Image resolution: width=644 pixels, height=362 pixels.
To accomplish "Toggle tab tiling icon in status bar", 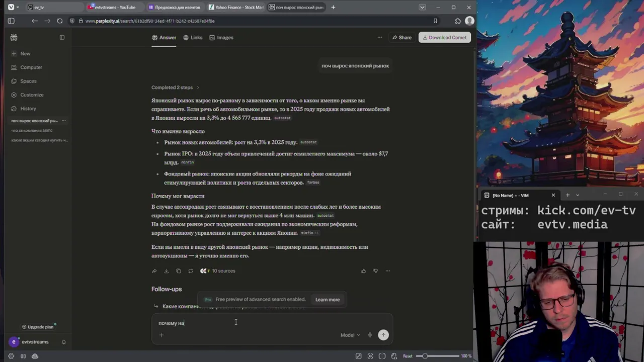I will click(23, 356).
